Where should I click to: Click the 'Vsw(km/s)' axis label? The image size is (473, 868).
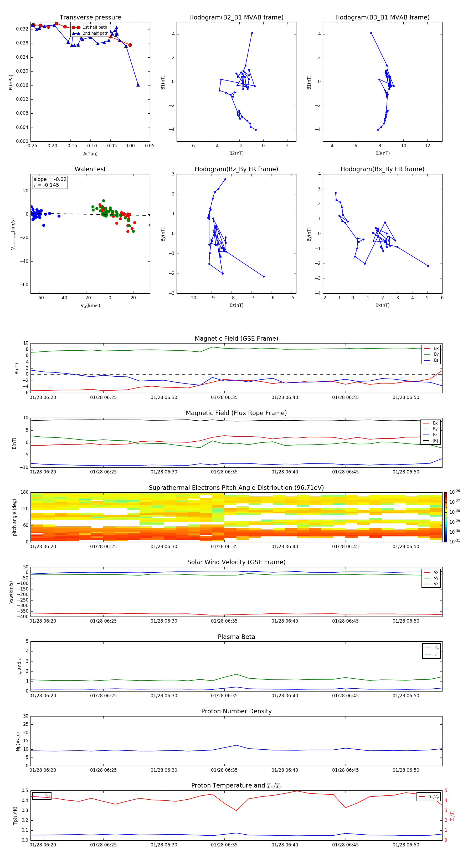11,592
